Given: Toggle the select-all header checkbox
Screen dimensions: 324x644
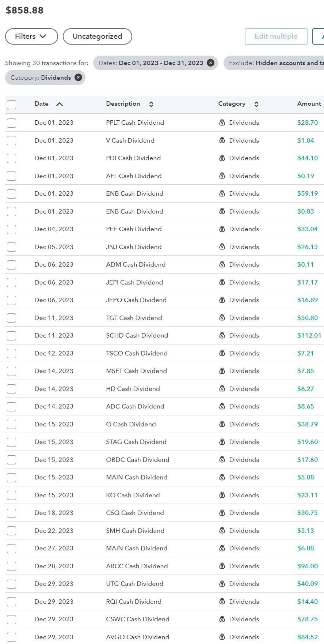Looking at the screenshot, I should tap(12, 105).
